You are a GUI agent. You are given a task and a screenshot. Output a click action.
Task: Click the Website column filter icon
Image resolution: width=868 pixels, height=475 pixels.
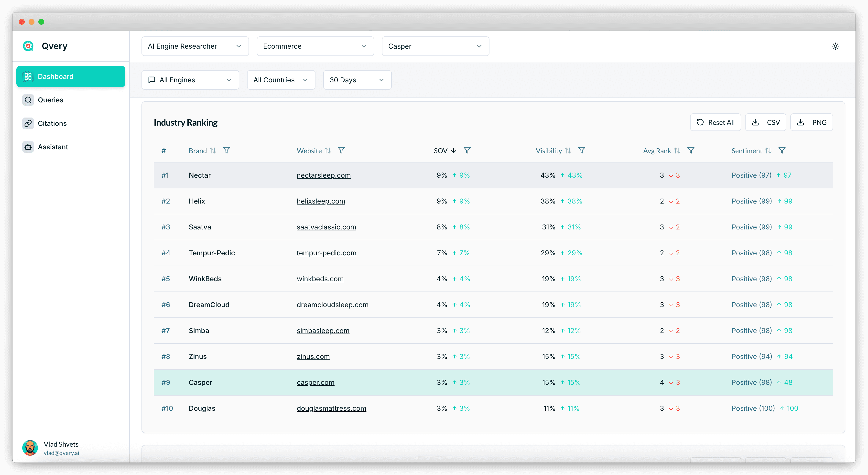[x=341, y=151]
